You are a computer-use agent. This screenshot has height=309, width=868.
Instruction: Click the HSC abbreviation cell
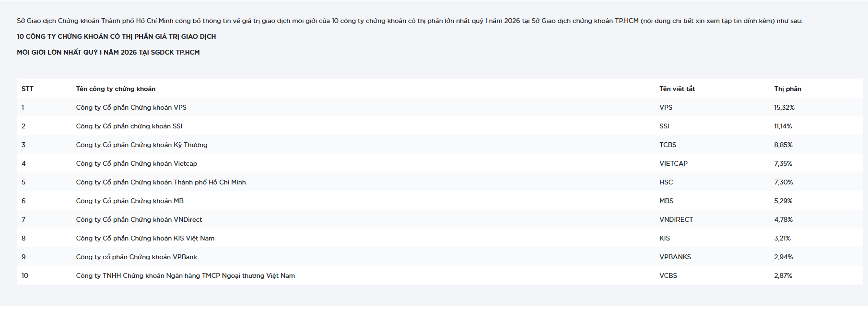666,182
